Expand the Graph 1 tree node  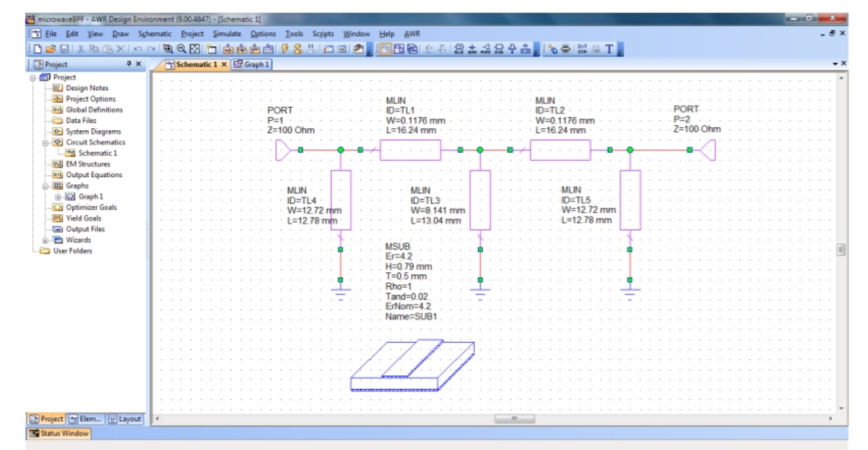coord(58,197)
